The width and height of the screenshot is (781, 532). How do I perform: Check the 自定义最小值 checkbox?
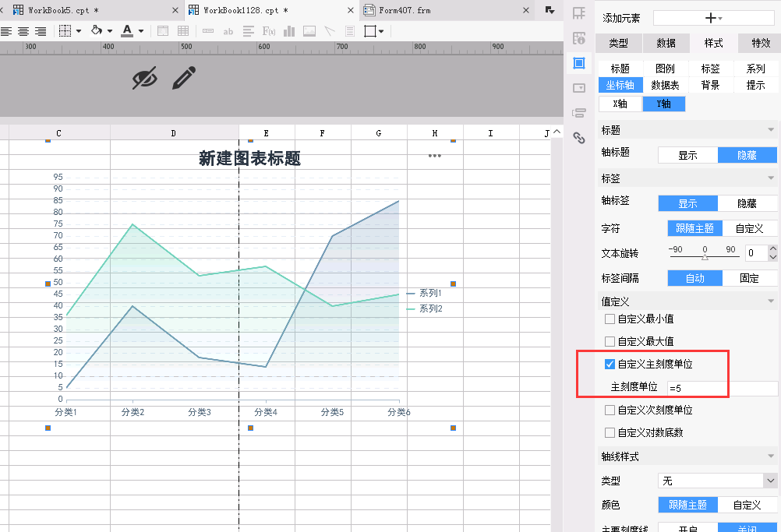tap(610, 319)
